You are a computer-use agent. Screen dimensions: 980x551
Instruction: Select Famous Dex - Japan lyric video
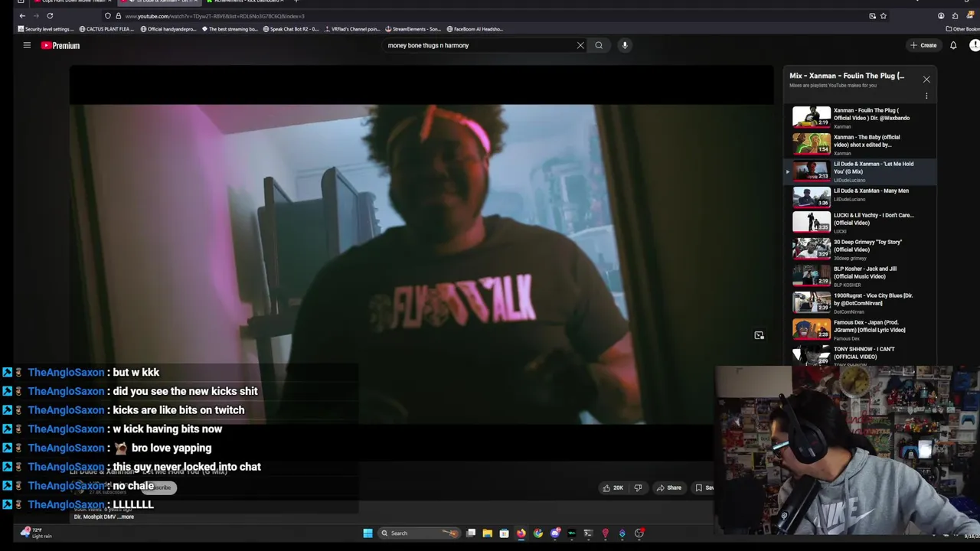click(861, 330)
